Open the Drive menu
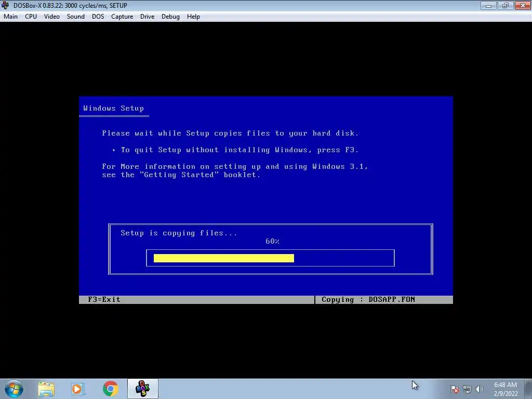The image size is (532, 399). click(147, 17)
